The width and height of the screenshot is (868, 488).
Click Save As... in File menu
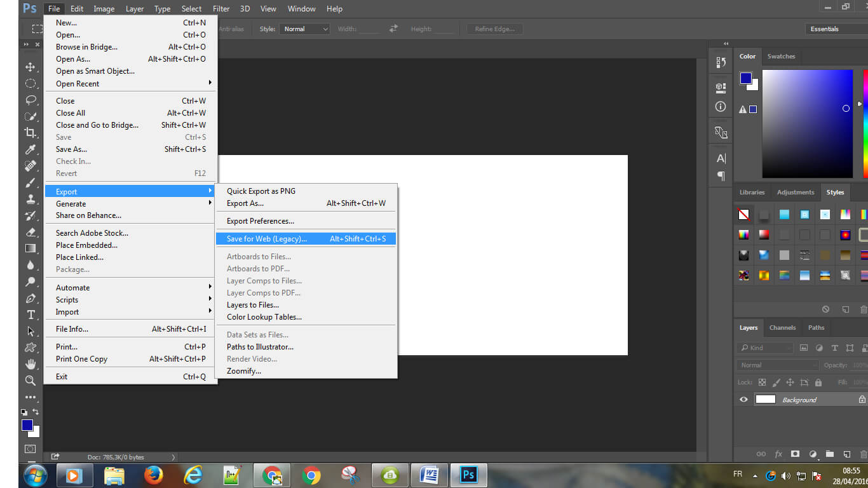[132, 149]
